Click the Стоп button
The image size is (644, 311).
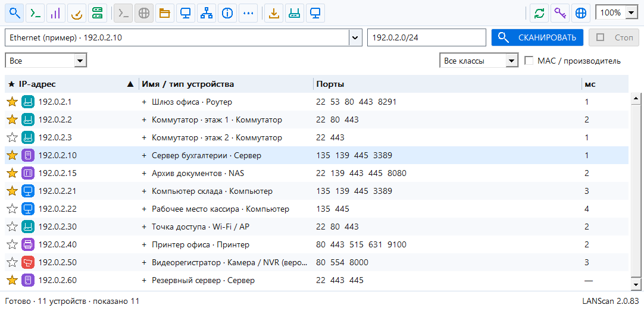point(614,37)
